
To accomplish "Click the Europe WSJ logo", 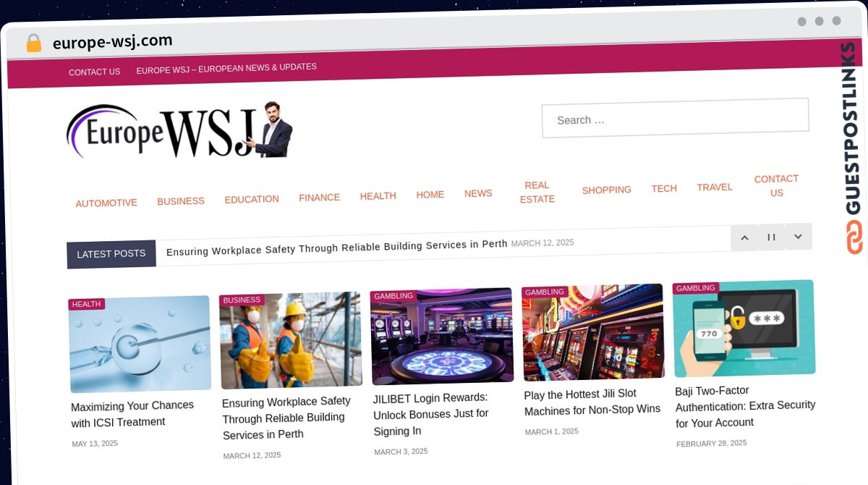I will (179, 130).
